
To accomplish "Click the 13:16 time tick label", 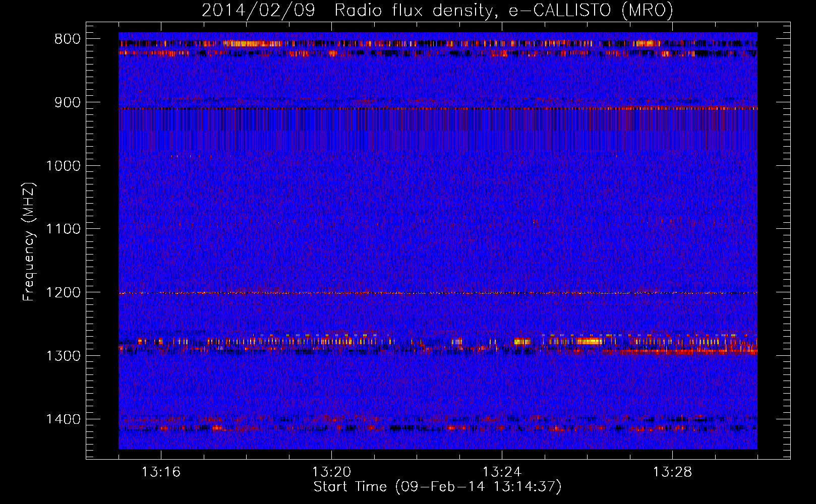I will pyautogui.click(x=161, y=472).
